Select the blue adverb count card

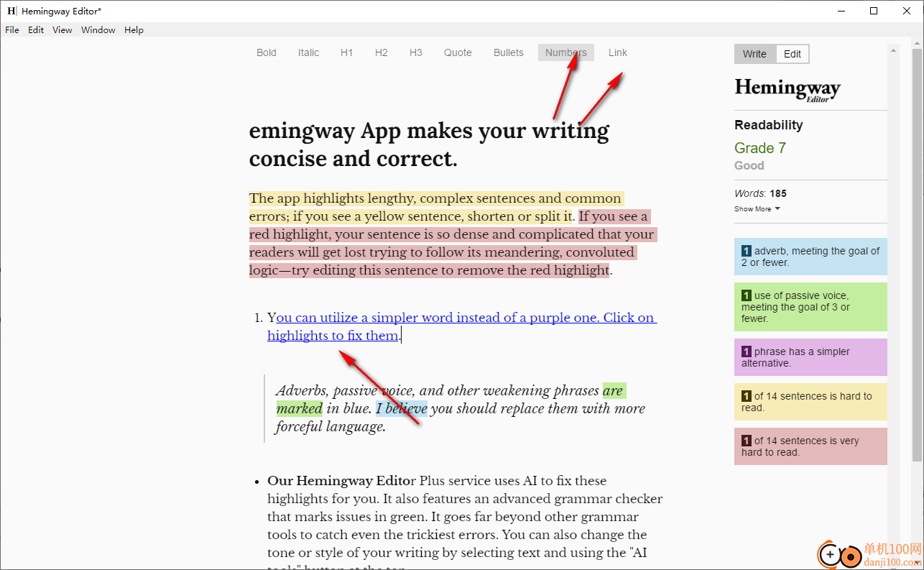point(810,257)
